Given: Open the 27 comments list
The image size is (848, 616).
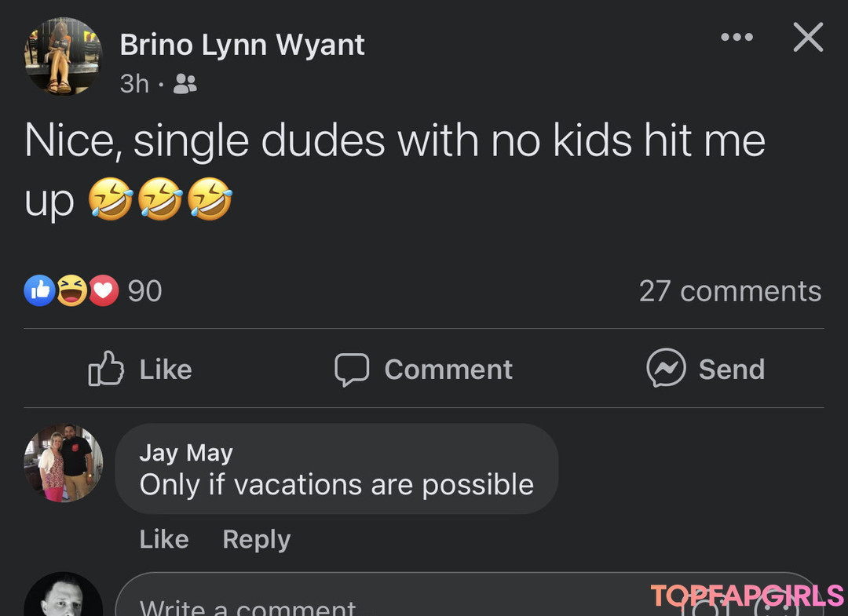Looking at the screenshot, I should click(730, 291).
